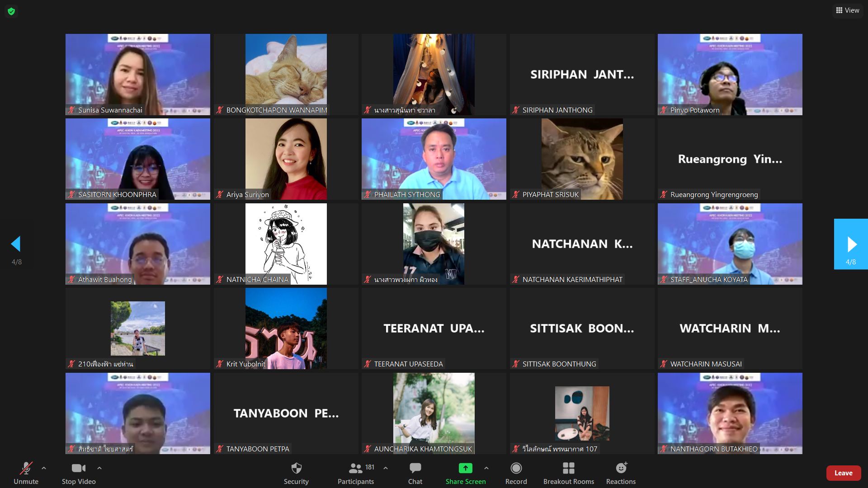
Task: Leave the meeting
Action: [x=843, y=473]
